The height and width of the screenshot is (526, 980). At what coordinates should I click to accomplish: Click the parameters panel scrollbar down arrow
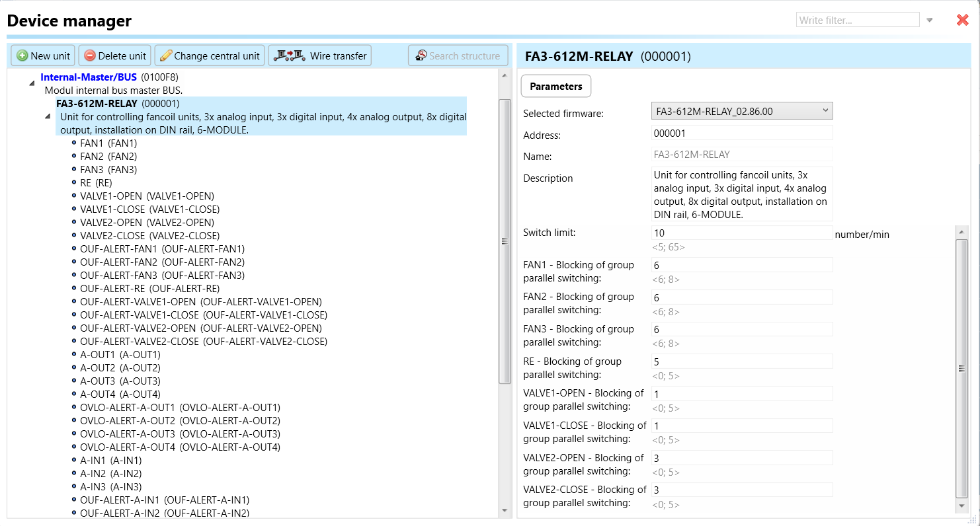[x=961, y=506]
